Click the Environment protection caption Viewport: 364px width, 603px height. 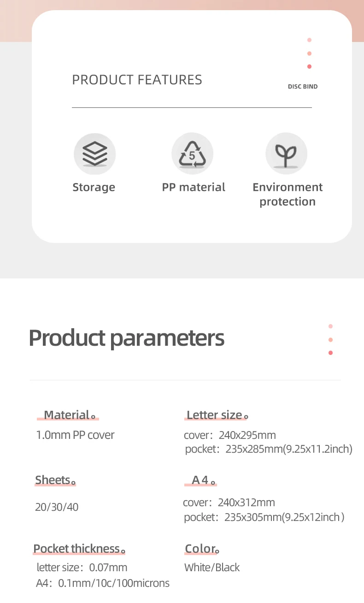click(288, 194)
